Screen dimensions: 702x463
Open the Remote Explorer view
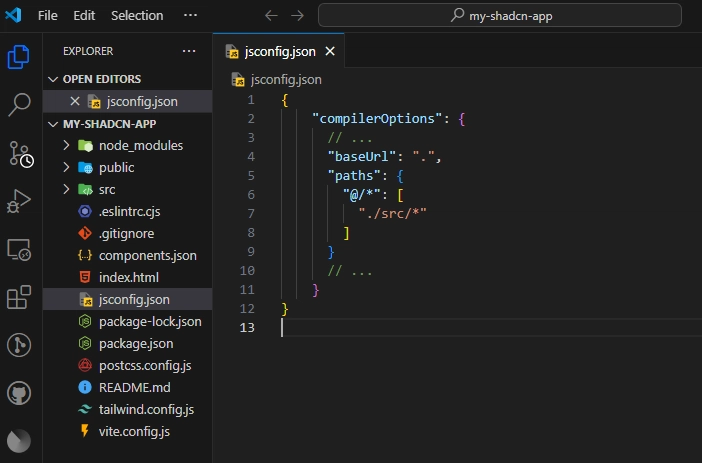tap(19, 249)
